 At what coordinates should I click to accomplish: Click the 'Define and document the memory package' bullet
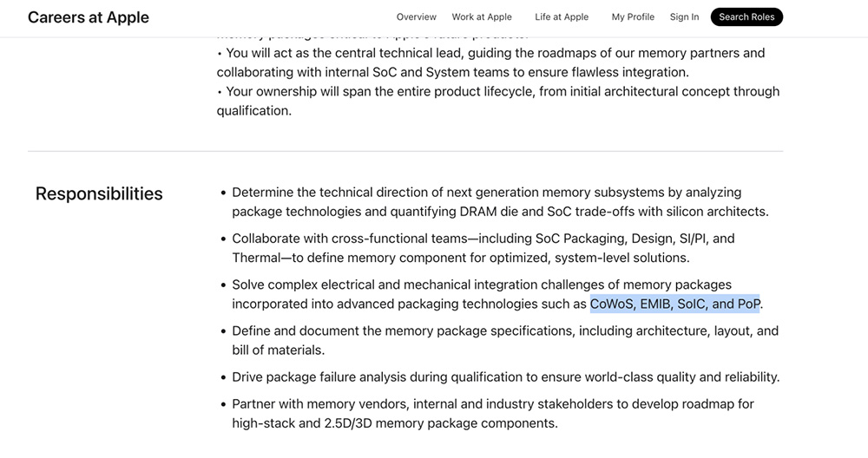coord(505,330)
